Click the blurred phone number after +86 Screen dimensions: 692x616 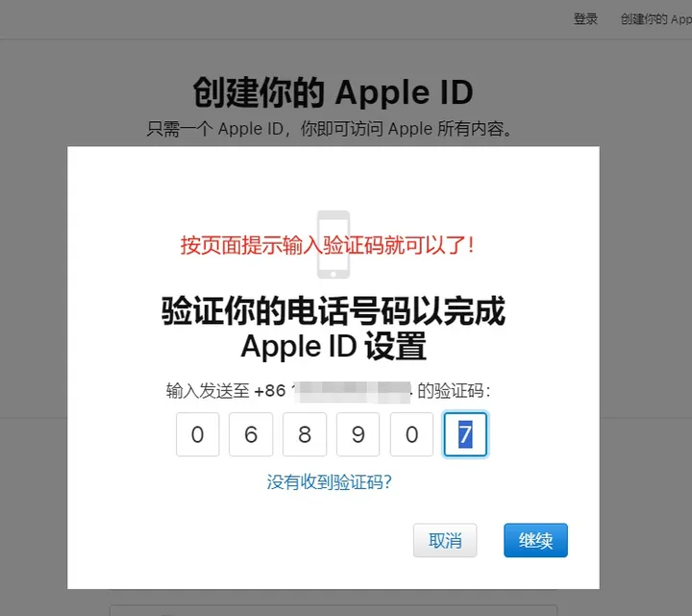pos(352,392)
